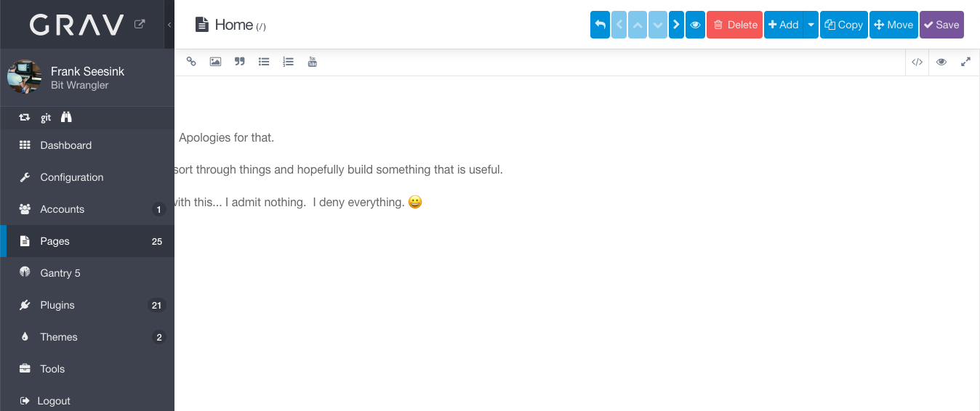Click the Themes count badge showing 2
Viewport: 980px width, 411px height.
pyautogui.click(x=159, y=338)
